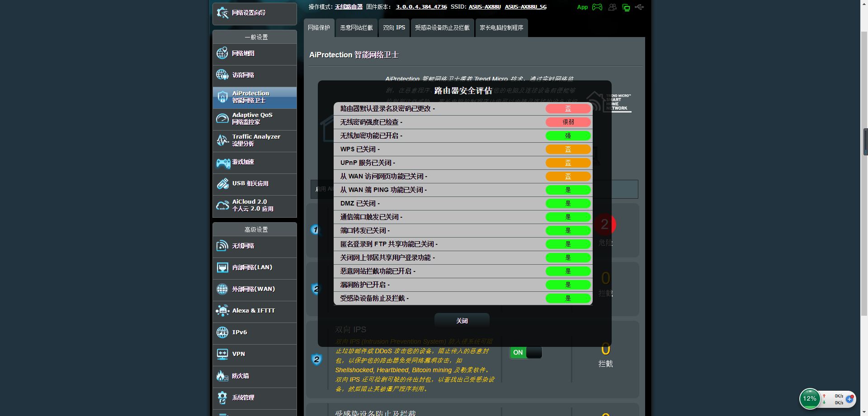The image size is (868, 416).
Task: Click the ASUS-AX88U_5G SSID link
Action: pyautogui.click(x=526, y=7)
